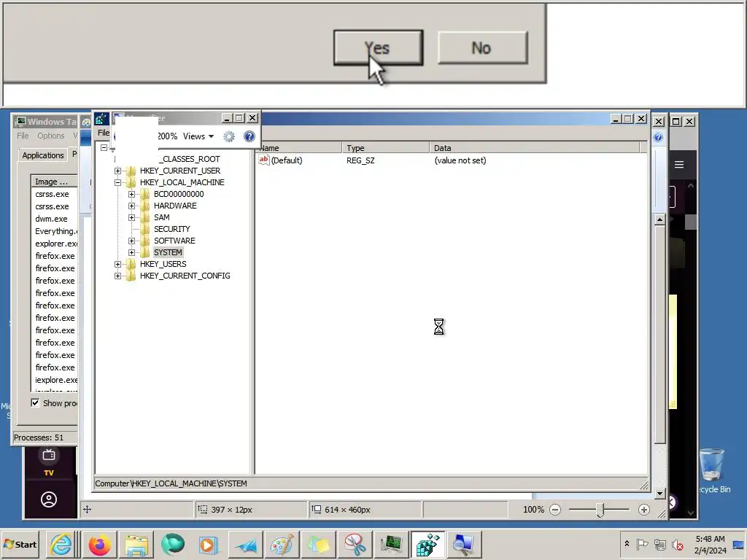Select HKEY_USERS in registry tree
Viewport: 747px width, 560px height.
tap(163, 264)
